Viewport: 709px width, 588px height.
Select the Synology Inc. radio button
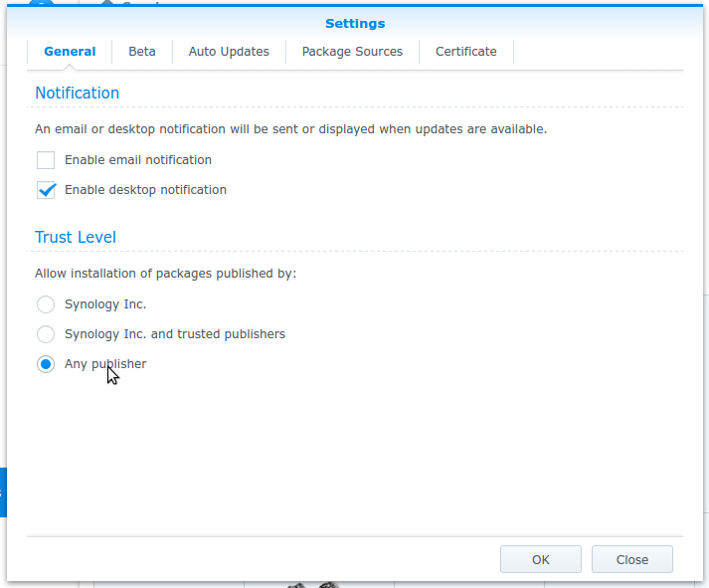coord(46,304)
